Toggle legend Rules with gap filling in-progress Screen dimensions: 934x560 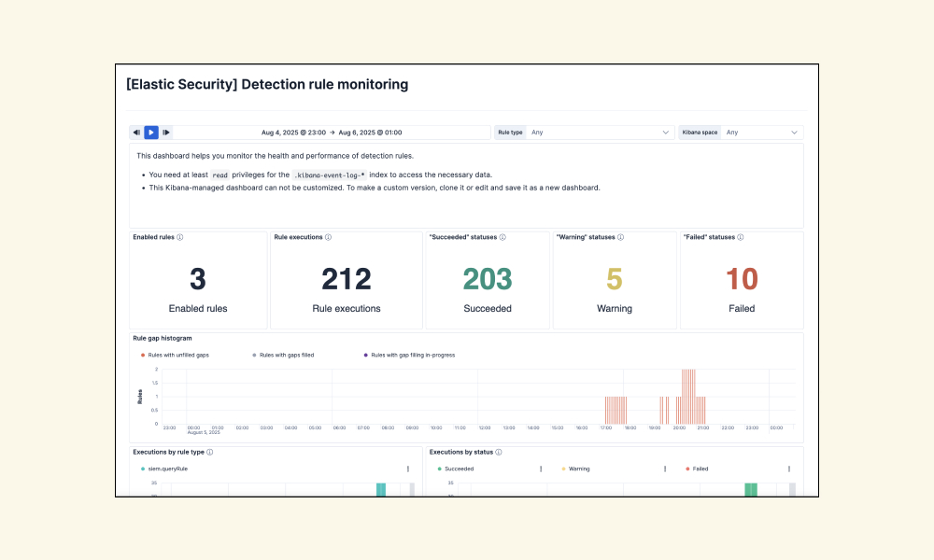[x=409, y=356]
